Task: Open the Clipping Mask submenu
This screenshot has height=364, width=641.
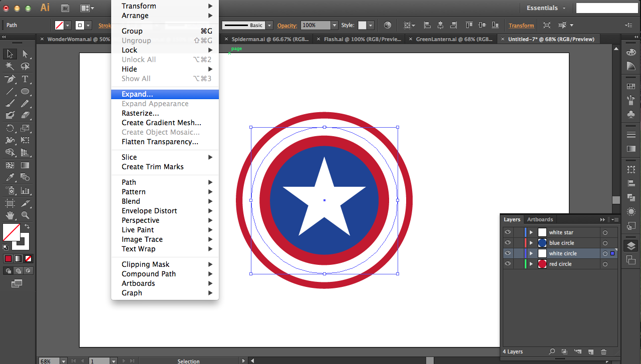Action: pyautogui.click(x=165, y=264)
